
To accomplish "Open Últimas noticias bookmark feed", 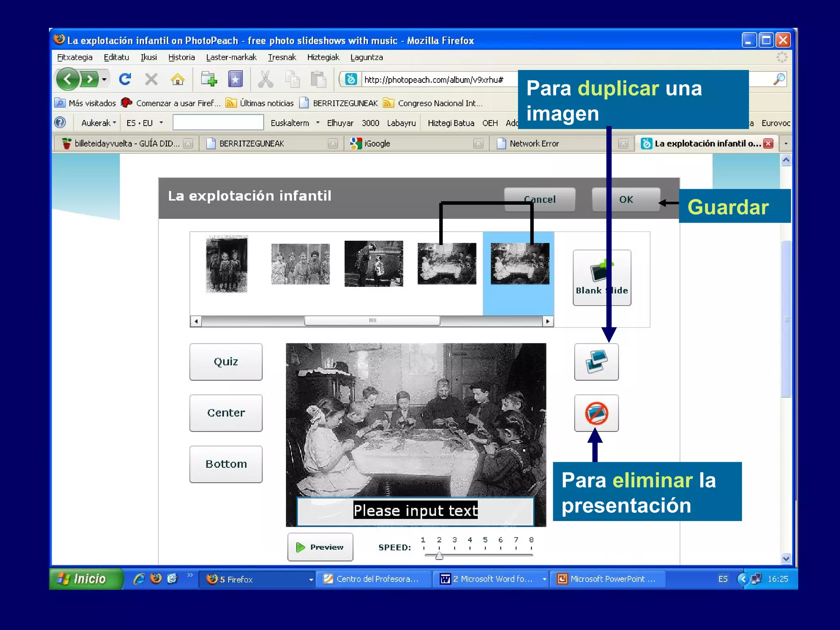I will pos(260,103).
